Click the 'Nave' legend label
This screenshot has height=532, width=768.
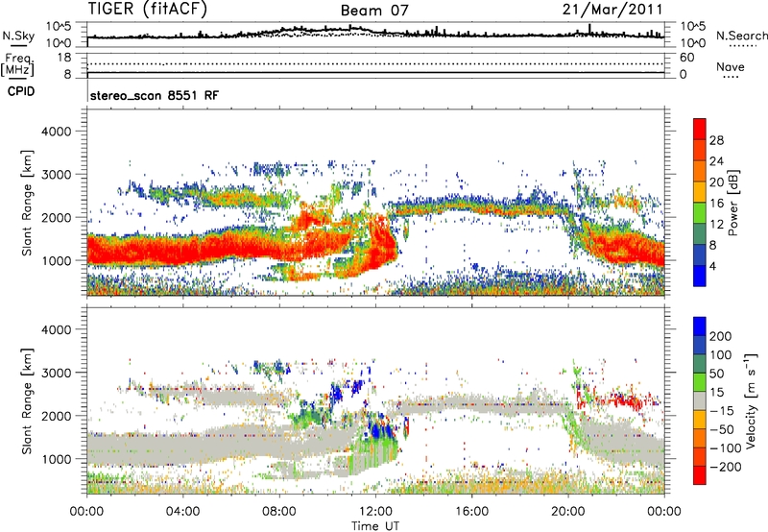(x=731, y=66)
